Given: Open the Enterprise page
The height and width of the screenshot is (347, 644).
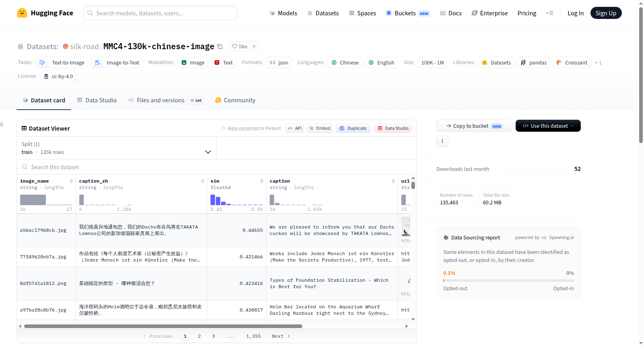Looking at the screenshot, I should (x=489, y=13).
